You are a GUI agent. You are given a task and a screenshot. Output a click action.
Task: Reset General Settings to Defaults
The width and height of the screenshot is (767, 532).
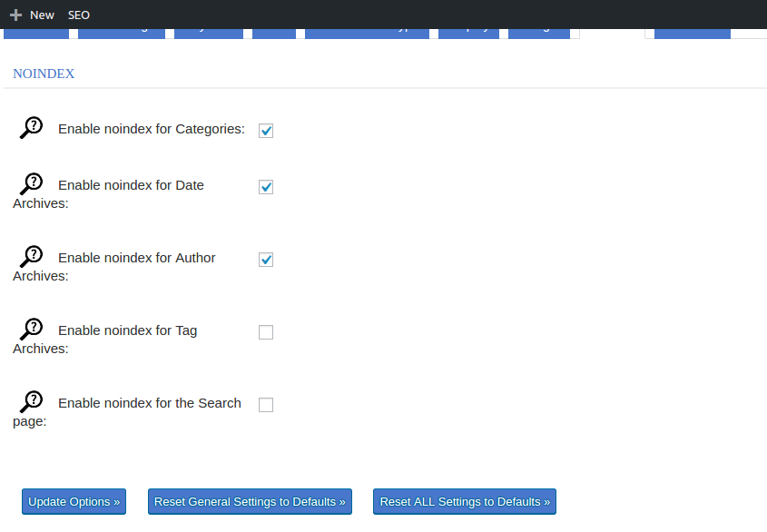[249, 501]
